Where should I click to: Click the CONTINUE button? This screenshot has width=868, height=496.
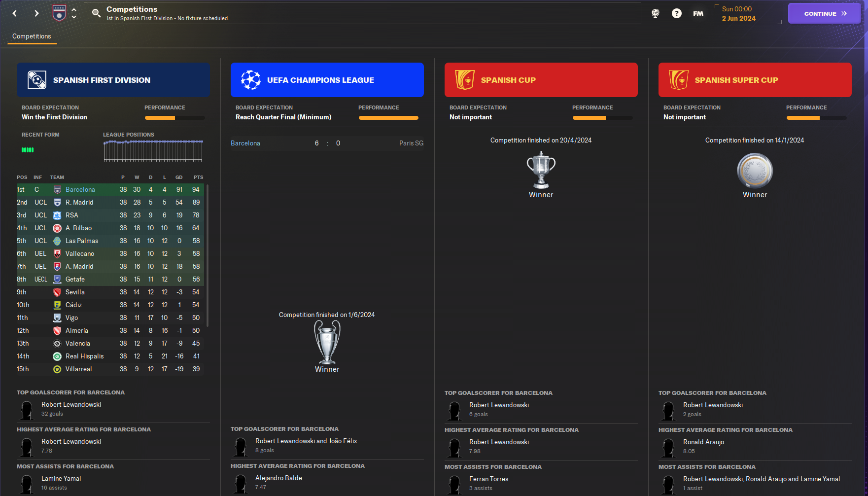[824, 13]
